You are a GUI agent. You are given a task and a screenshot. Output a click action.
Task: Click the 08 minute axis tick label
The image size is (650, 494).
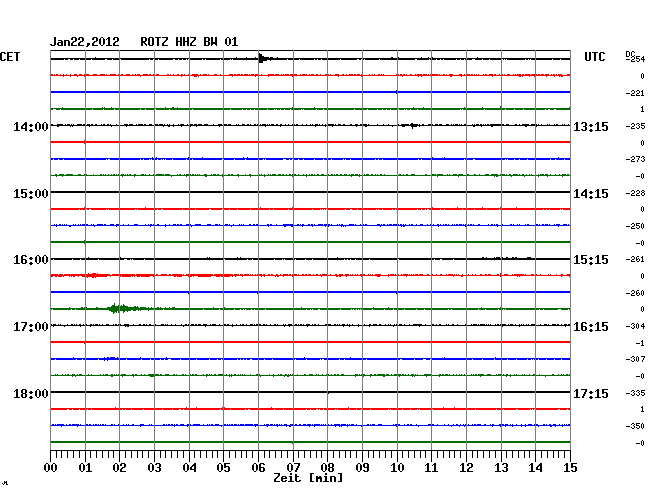click(x=327, y=468)
